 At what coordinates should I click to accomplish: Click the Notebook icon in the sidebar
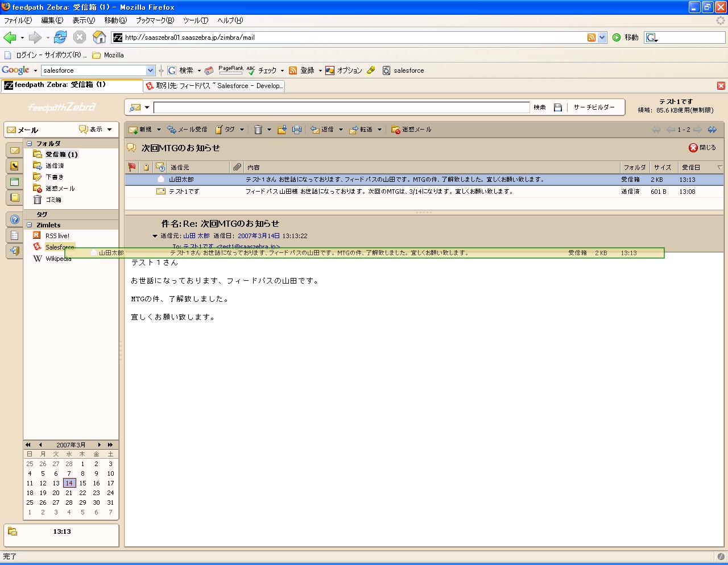14,198
